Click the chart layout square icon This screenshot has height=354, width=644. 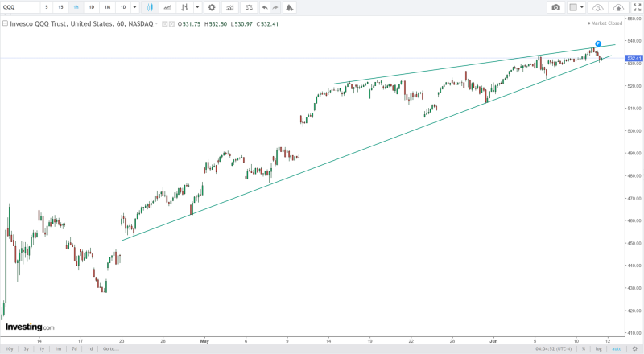tap(573, 7)
